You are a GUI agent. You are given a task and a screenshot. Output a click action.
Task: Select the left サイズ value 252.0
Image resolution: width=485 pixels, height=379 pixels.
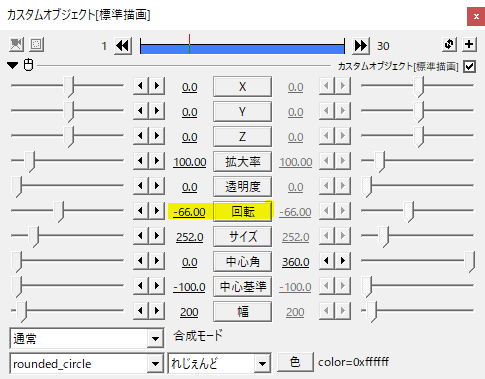pos(189,237)
